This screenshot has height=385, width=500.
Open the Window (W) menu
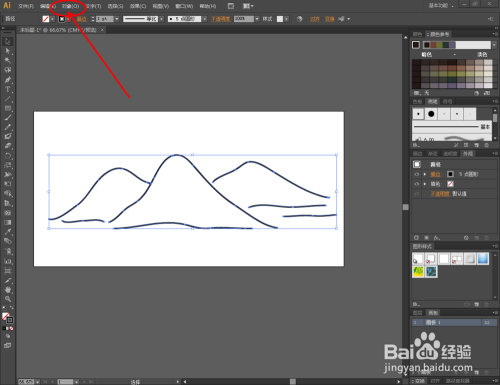[x=184, y=6]
